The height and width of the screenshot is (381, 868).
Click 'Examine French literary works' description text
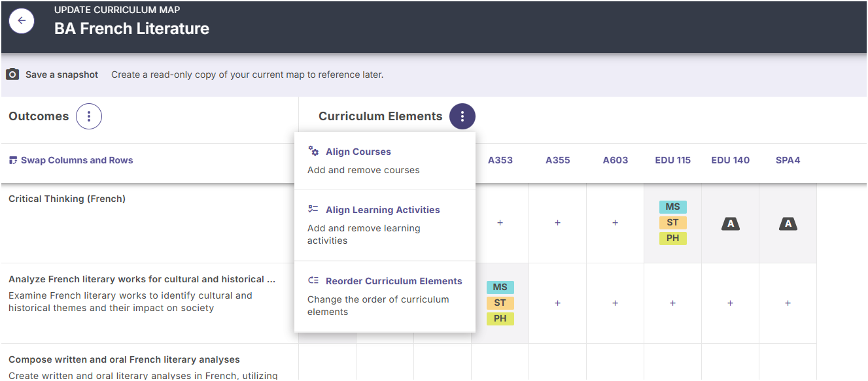130,301
